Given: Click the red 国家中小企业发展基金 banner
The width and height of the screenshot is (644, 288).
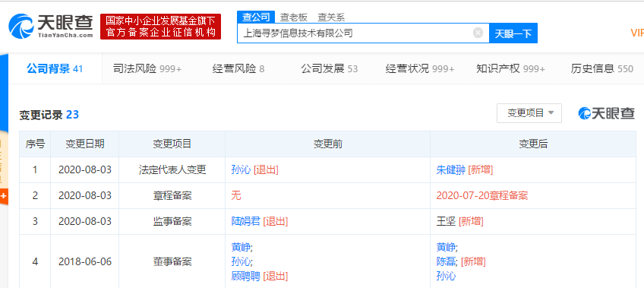Looking at the screenshot, I should pos(160,27).
